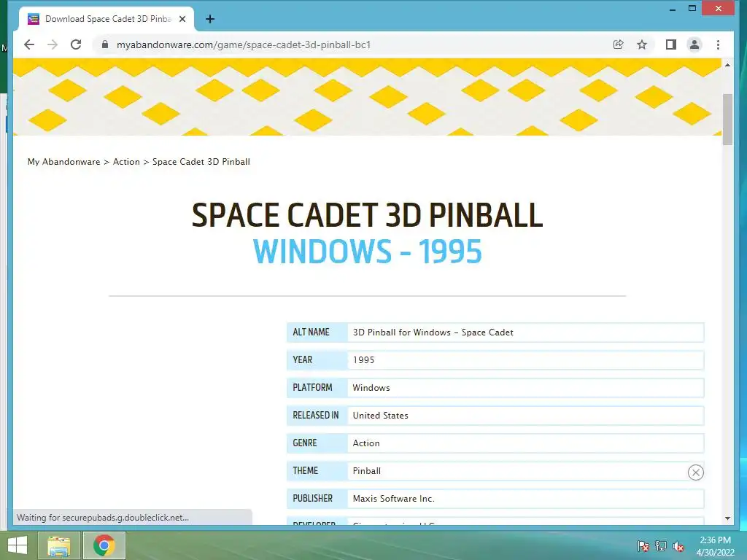Open the Chrome profile menu
The image size is (747, 560).
tap(694, 44)
